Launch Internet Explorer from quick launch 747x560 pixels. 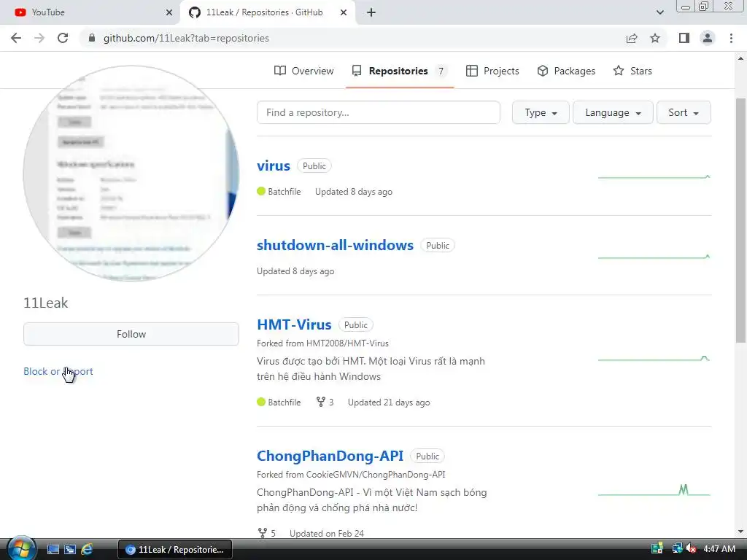[87, 550]
